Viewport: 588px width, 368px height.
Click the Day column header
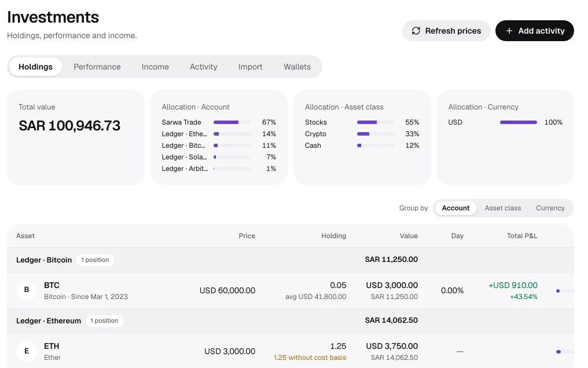[x=457, y=236]
